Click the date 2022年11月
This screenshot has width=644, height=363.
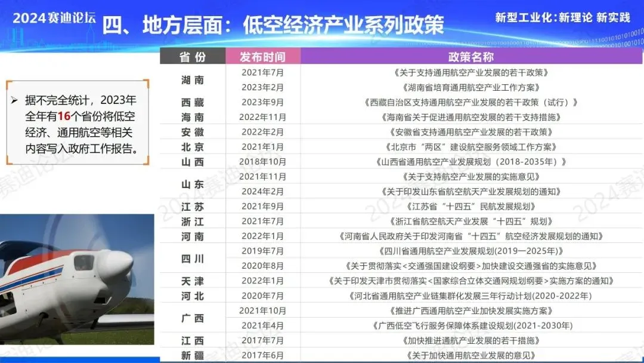[x=263, y=117]
